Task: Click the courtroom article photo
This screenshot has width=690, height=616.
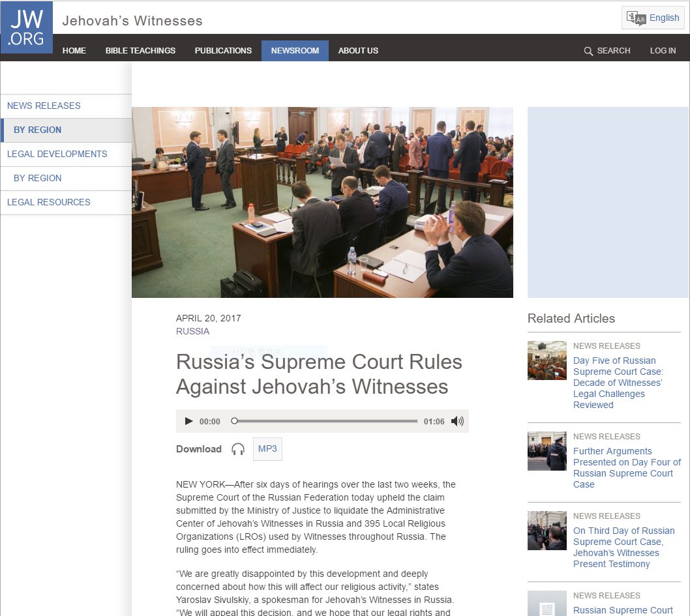Action: click(x=323, y=202)
